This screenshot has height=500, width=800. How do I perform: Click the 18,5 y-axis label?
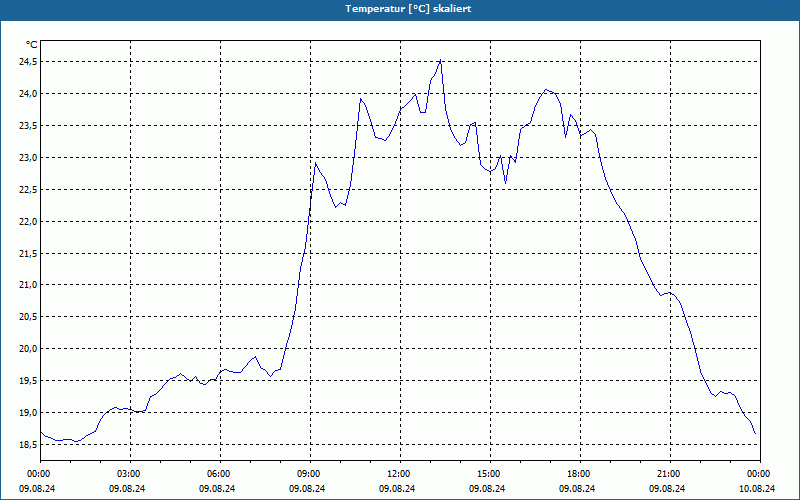[x=28, y=445]
